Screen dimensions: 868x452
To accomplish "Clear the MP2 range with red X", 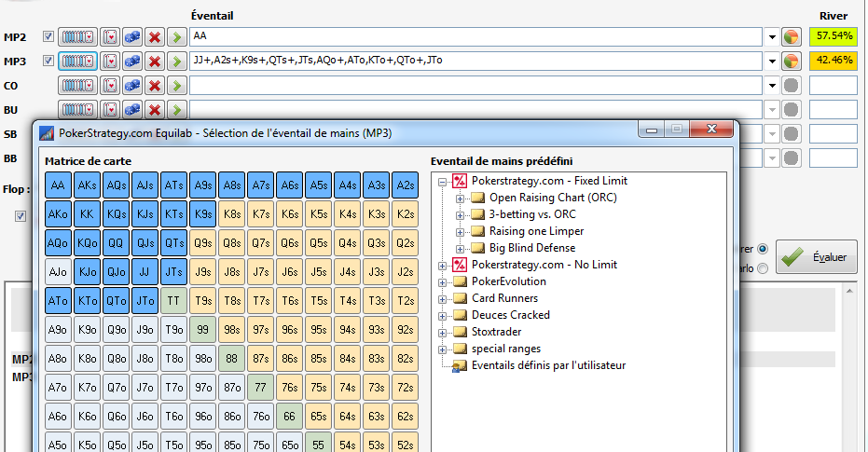I will click(155, 37).
